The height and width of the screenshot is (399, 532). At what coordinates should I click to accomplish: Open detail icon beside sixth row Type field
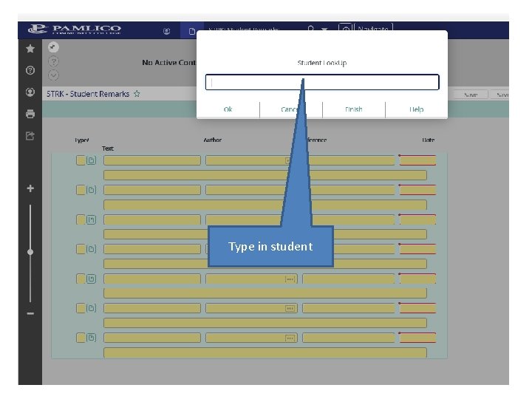[92, 308]
